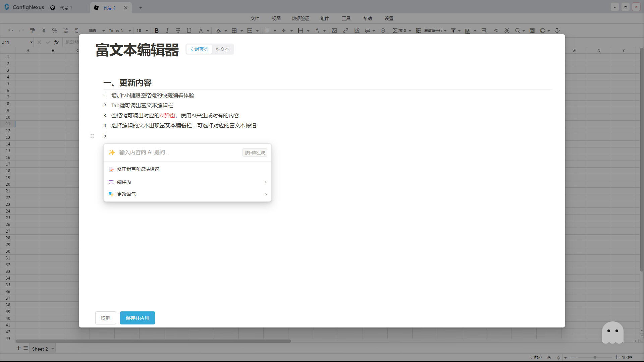Switch to the 代号_1 tab
644x362 pixels.
coord(66,7)
